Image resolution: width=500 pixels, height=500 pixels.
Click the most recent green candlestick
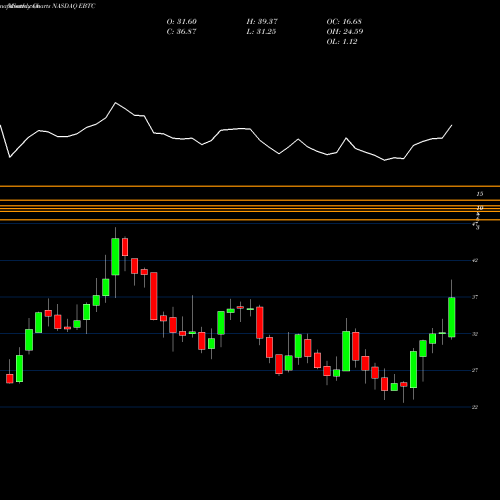click(452, 317)
